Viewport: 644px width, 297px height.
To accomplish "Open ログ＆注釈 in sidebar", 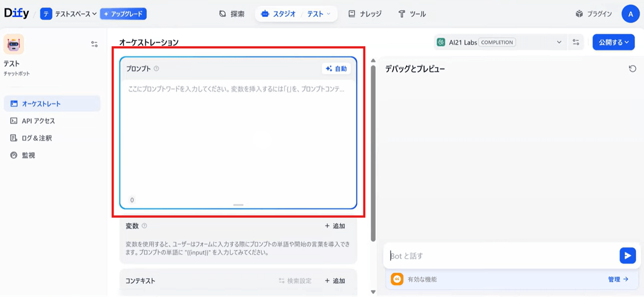I will 52,138.
